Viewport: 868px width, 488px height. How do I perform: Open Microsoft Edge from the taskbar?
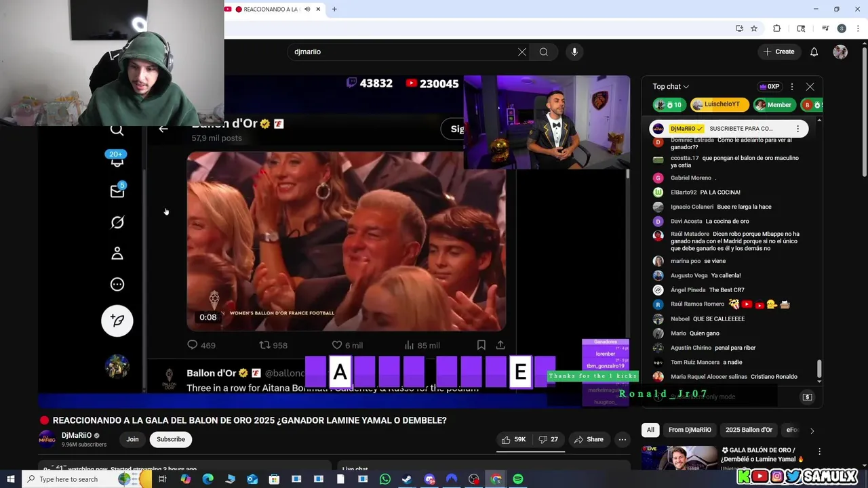point(208,479)
